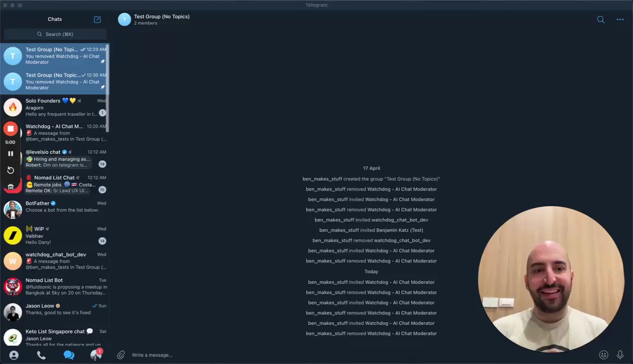Viewport: 633px width, 364px height.
Task: Open the Nomad List Chat row
Action: [55, 184]
